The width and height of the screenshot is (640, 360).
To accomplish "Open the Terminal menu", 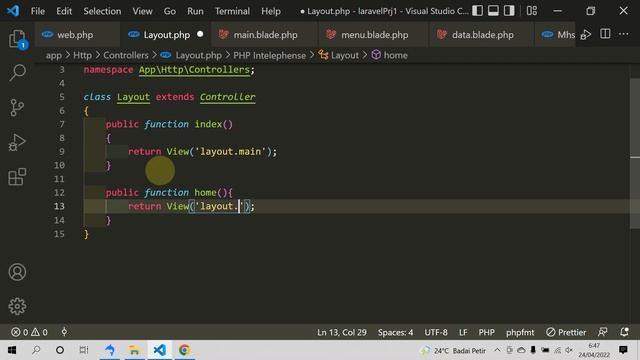I will [232, 11].
